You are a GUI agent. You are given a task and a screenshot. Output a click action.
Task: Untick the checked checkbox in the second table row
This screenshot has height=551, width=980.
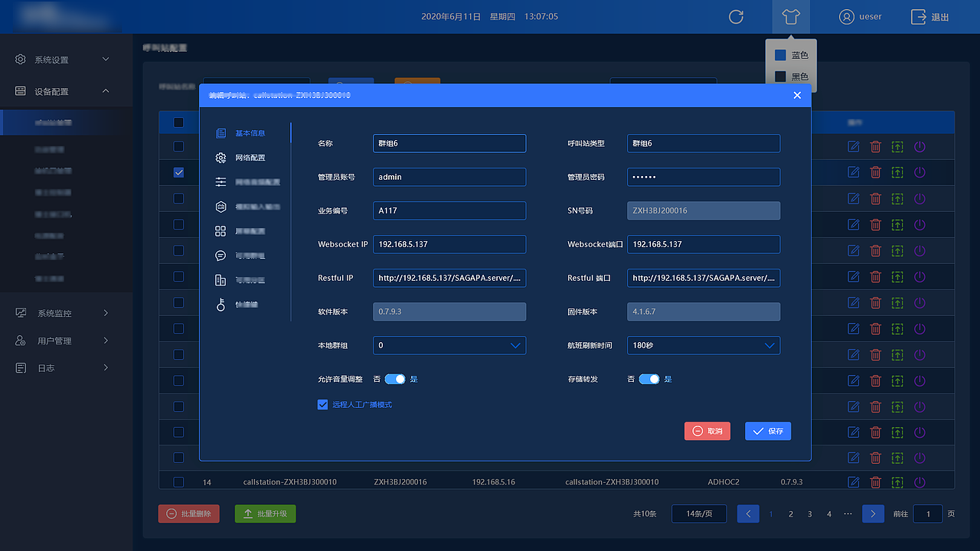(x=178, y=173)
